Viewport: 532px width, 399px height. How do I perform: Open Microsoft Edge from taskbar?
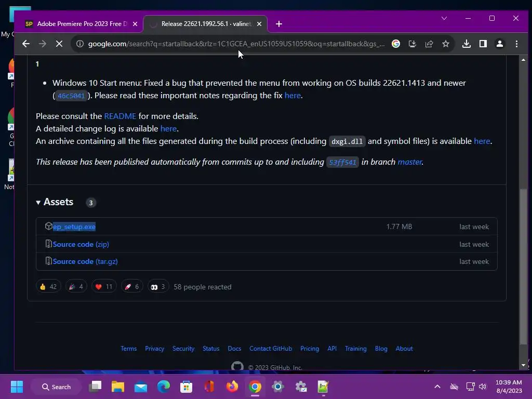tap(163, 387)
